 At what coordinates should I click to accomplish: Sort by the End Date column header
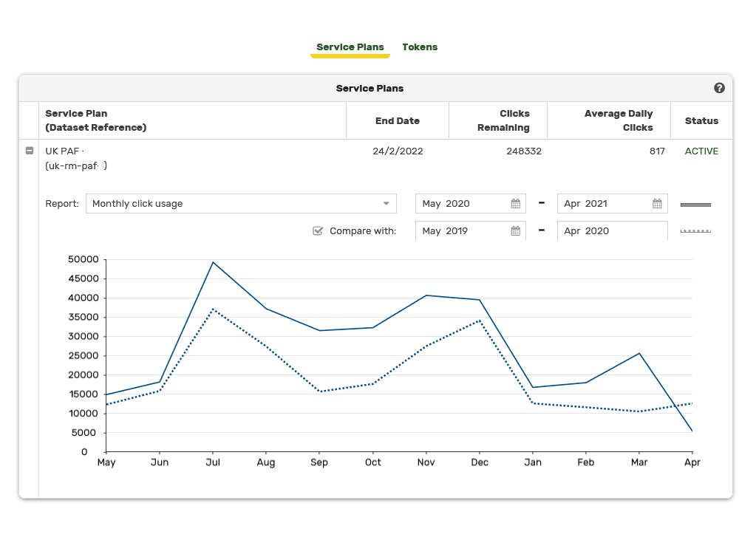coord(397,120)
